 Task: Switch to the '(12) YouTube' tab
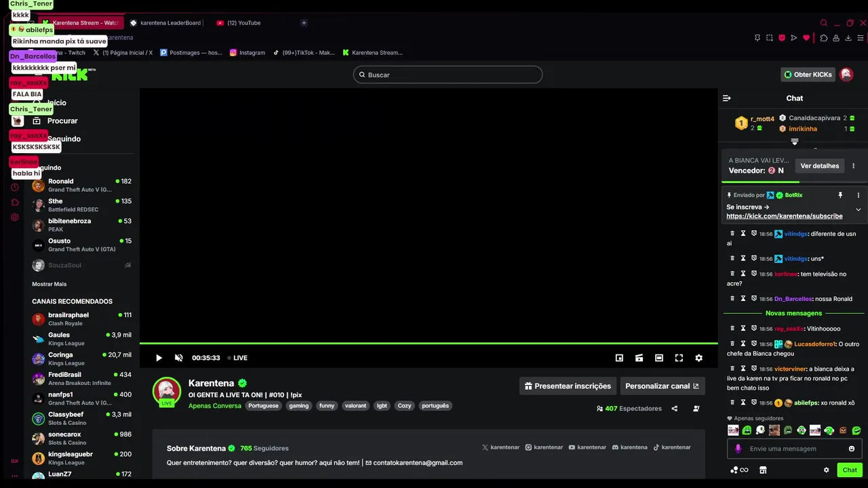pos(239,23)
